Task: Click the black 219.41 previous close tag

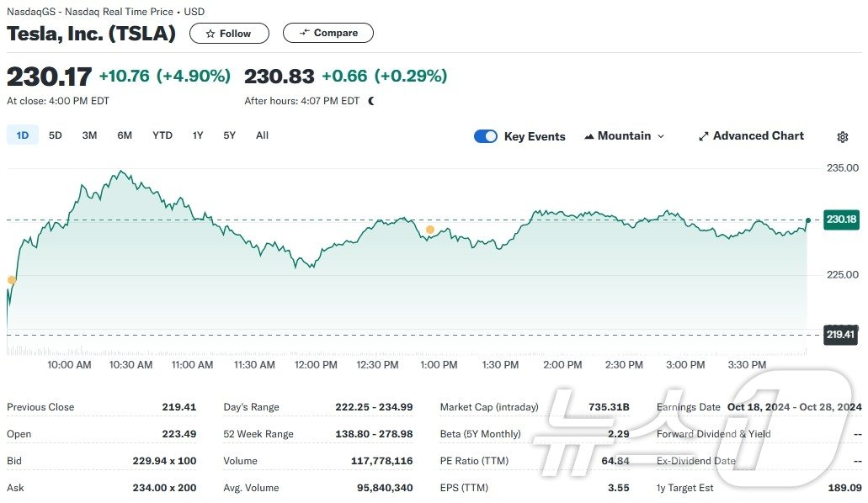Action: pos(840,334)
